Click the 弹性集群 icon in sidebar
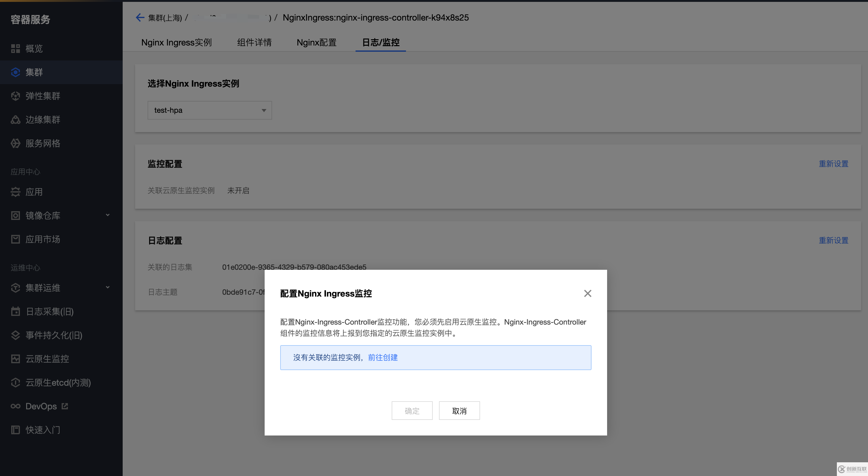The height and width of the screenshot is (476, 868). tap(16, 96)
